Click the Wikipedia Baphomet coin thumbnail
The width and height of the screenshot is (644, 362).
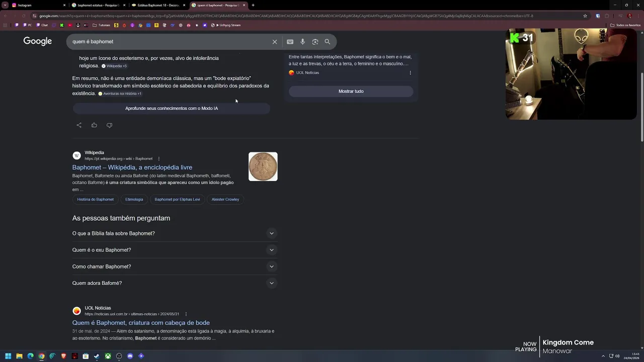pyautogui.click(x=263, y=166)
